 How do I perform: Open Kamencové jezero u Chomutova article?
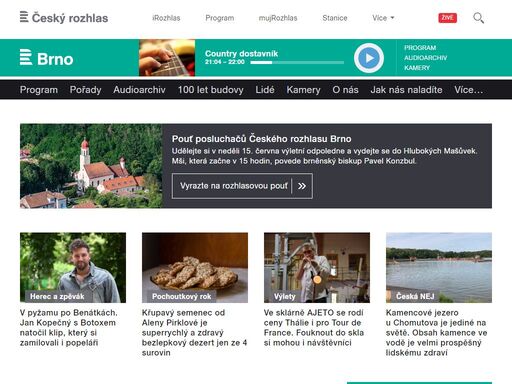[436, 333]
